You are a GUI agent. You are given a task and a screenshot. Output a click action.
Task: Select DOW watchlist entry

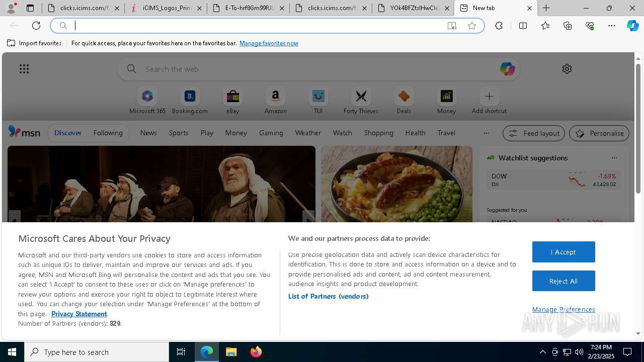(x=553, y=180)
